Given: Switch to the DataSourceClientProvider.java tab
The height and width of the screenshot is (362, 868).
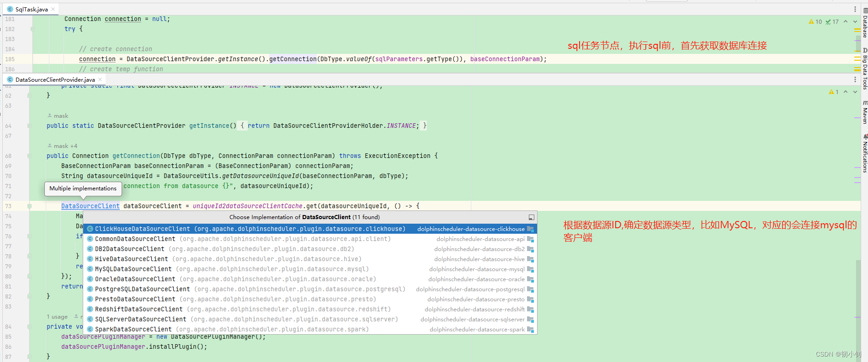Looking at the screenshot, I should [x=55, y=79].
